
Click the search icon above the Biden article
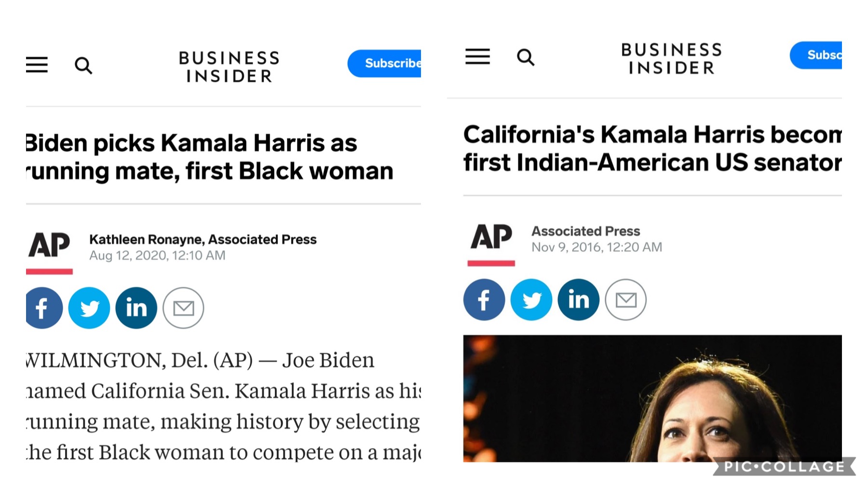[x=83, y=65]
